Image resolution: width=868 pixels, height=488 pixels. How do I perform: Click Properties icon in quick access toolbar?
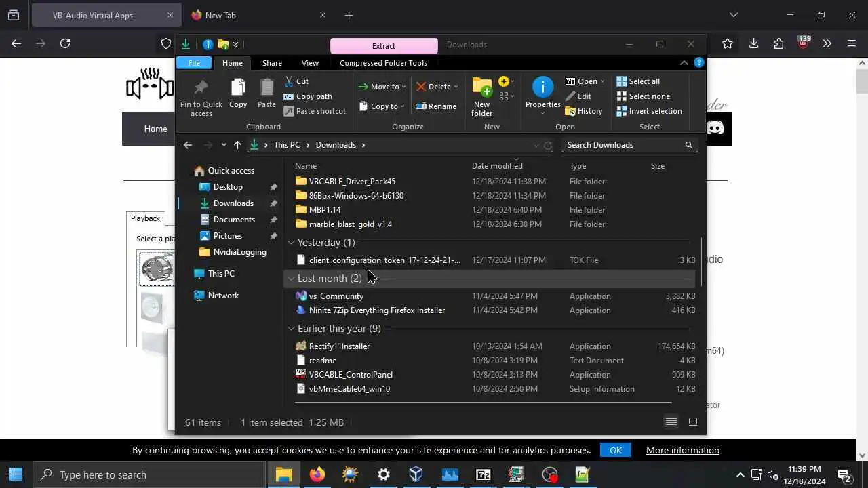pyautogui.click(x=208, y=45)
